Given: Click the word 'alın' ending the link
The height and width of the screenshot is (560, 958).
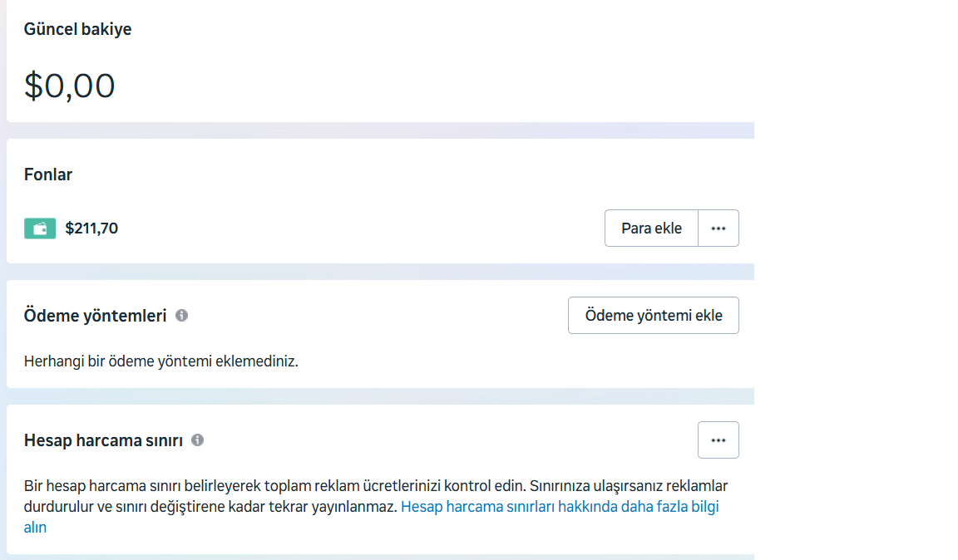Looking at the screenshot, I should pyautogui.click(x=35, y=528).
